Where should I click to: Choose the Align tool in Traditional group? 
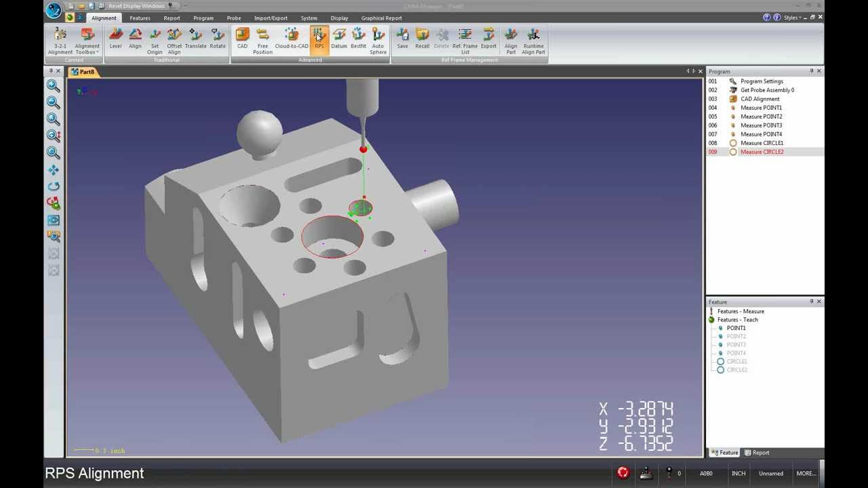pyautogui.click(x=135, y=39)
